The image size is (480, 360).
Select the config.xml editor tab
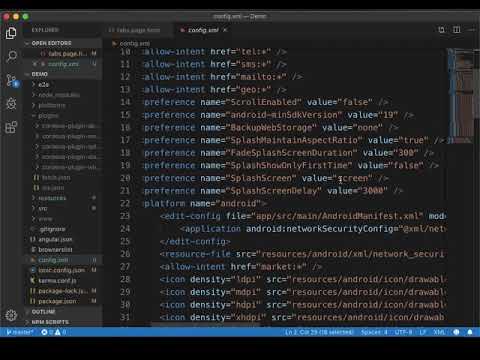(203, 30)
